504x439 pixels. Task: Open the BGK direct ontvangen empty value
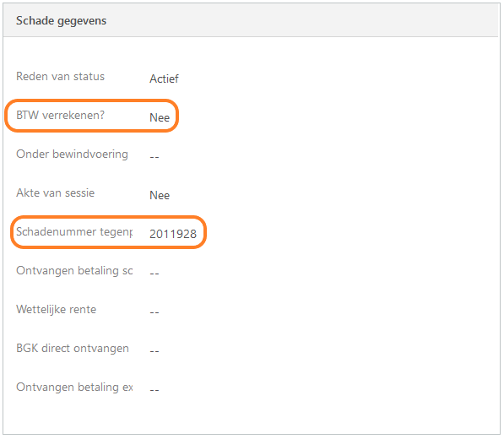click(154, 351)
